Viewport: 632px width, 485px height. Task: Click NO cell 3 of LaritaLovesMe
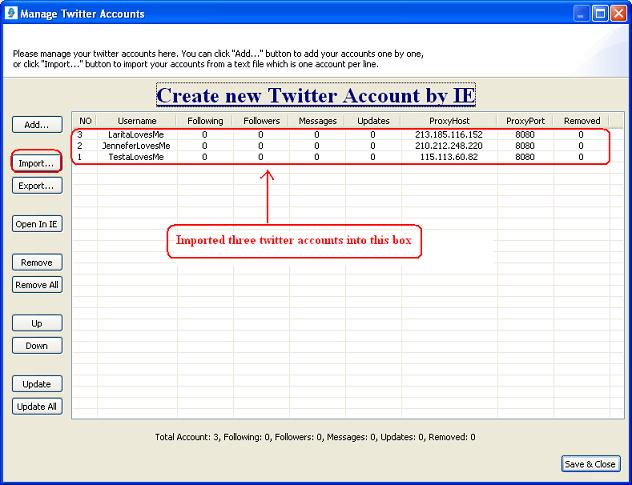coord(79,135)
